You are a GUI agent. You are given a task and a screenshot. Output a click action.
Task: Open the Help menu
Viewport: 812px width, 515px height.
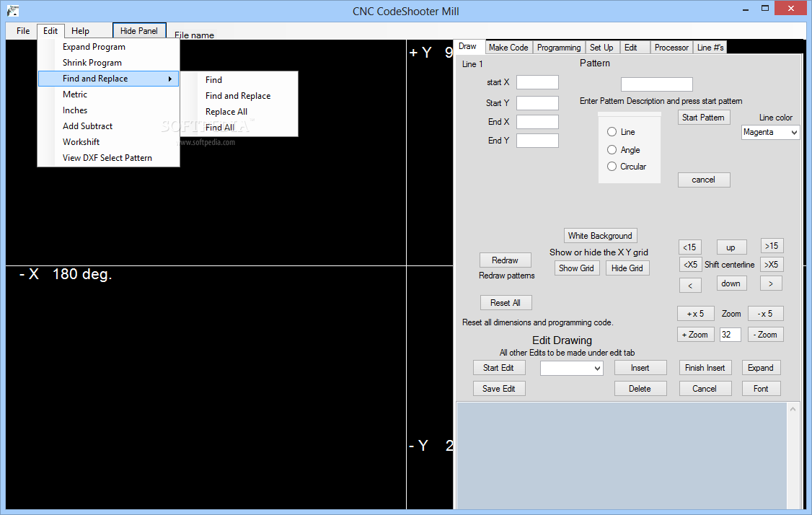80,30
